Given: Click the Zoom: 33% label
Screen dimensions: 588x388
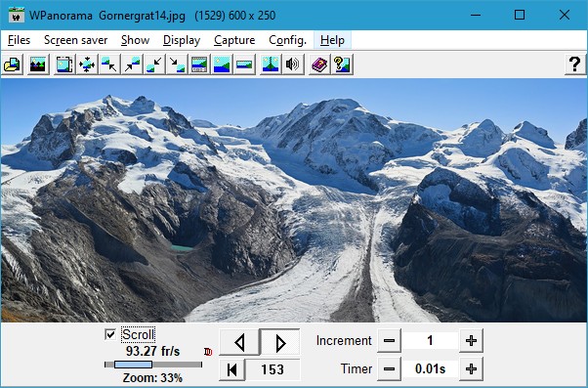Looking at the screenshot, I should pos(152,377).
